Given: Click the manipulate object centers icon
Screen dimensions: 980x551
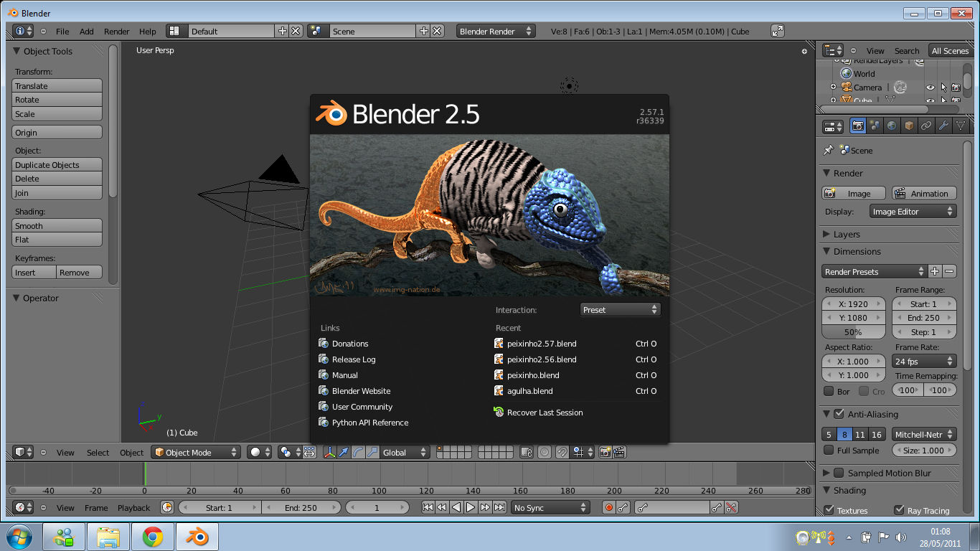Looking at the screenshot, I should point(310,453).
